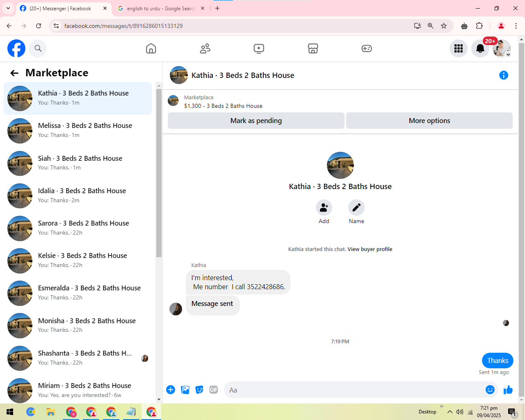This screenshot has width=525, height=420.
Task: Click the Add people icon
Action: point(324,208)
